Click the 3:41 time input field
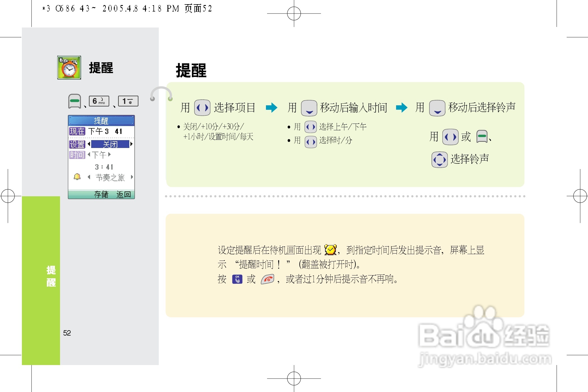Screen dimensions: 588x392 point(104,167)
